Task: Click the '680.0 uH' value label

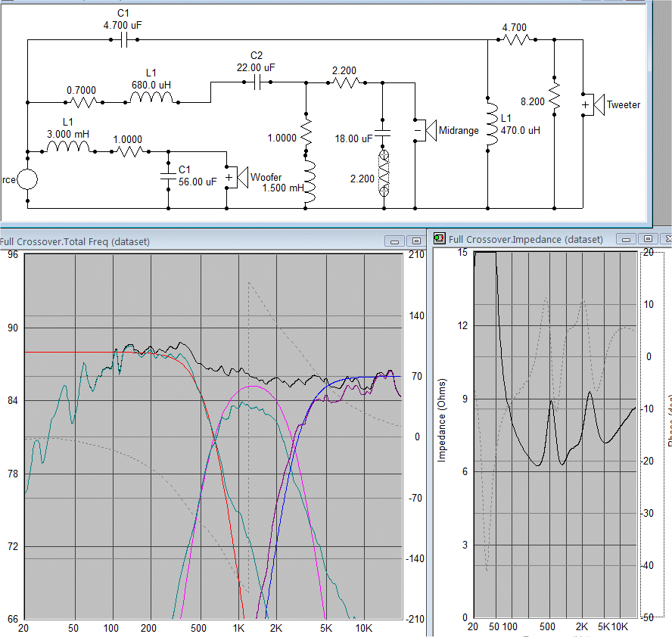Action: pos(151,85)
